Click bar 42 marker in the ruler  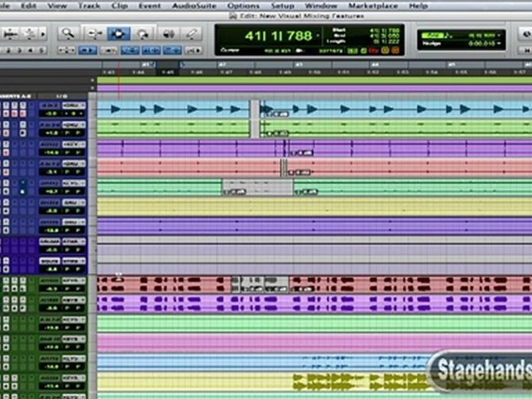(222, 64)
